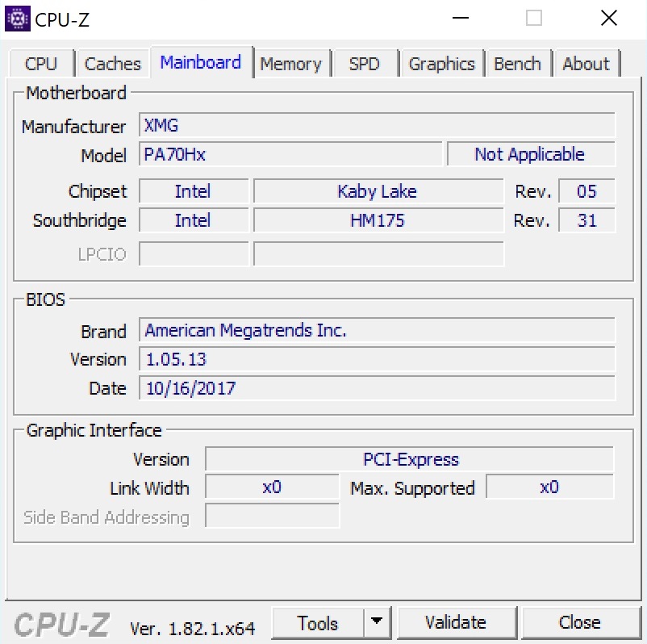This screenshot has height=644, width=647.
Task: Click the Southbridge HM175 field
Action: (378, 220)
